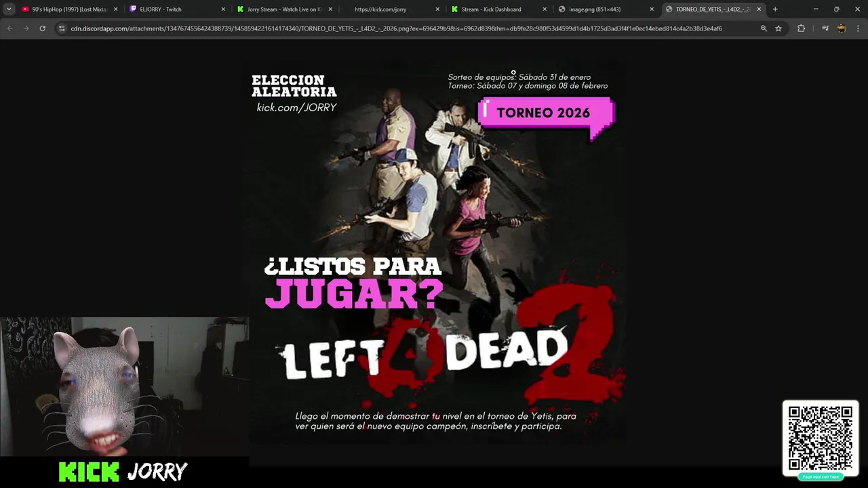Open the tab search dropdown arrow
Viewport: 868px width, 488px height.
[9, 9]
